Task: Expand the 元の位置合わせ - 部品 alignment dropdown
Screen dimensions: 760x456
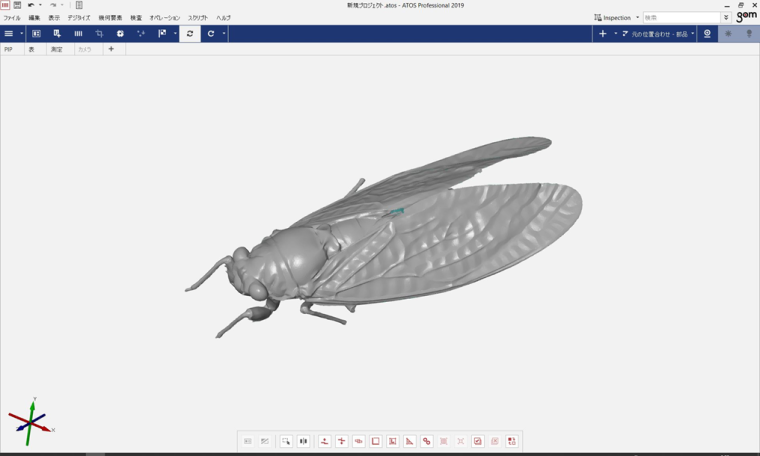Action: (x=692, y=34)
